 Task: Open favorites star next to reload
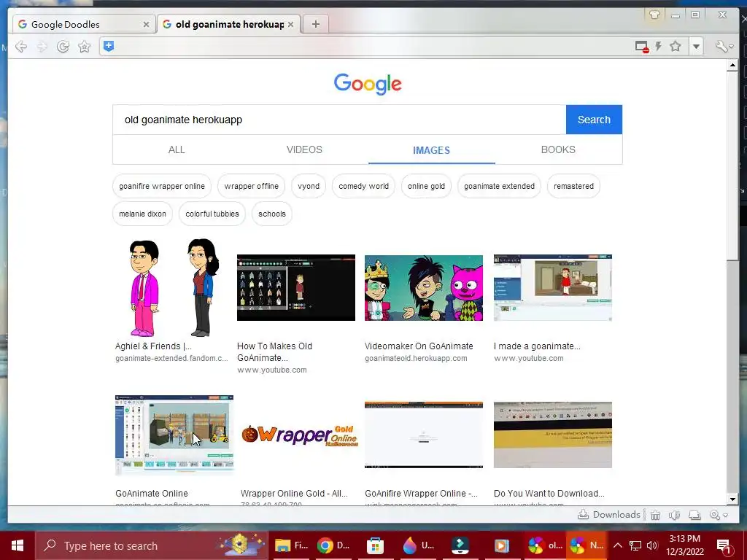point(85,46)
